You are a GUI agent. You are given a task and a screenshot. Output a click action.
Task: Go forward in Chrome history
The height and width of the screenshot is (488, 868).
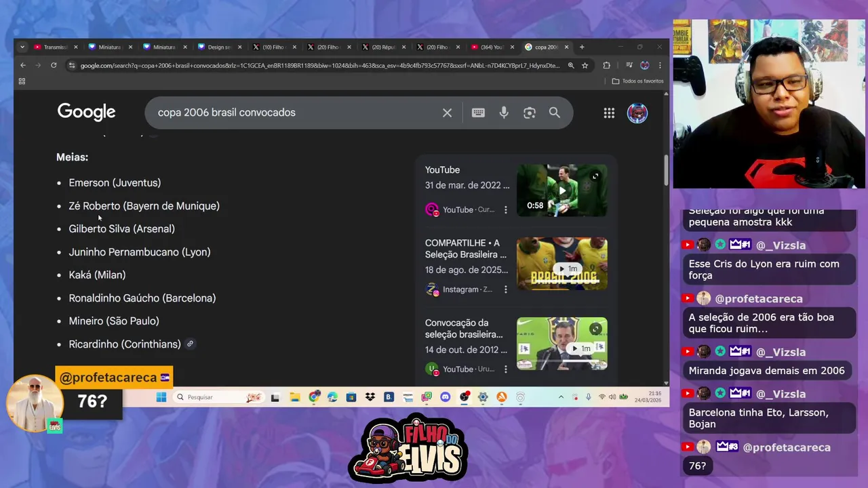(x=38, y=65)
